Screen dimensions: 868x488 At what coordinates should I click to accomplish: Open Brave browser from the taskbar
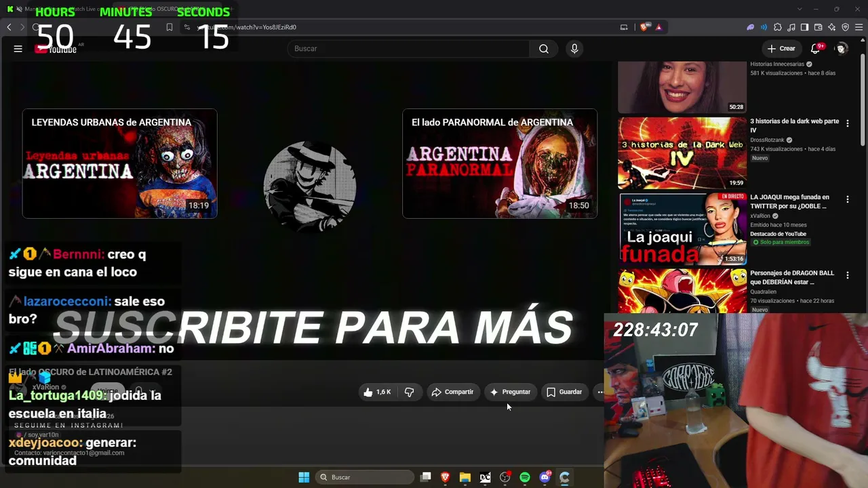[446, 477]
